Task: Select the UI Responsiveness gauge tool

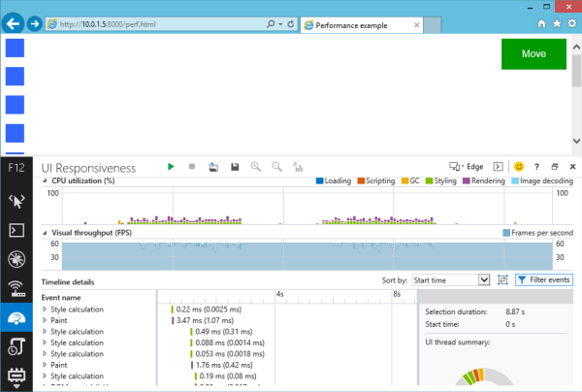Action: [x=16, y=317]
